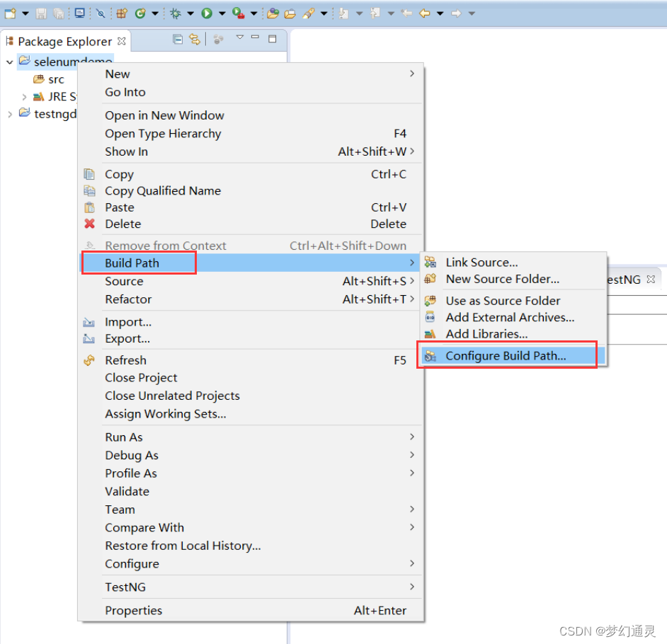The height and width of the screenshot is (644, 667).
Task: Click the Focus on Active Task icon
Action: (218, 40)
